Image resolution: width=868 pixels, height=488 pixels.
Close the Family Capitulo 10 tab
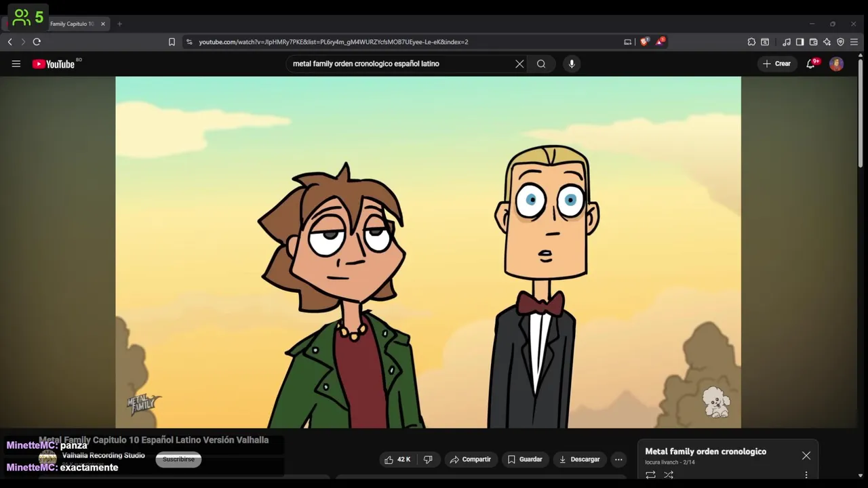click(x=103, y=24)
